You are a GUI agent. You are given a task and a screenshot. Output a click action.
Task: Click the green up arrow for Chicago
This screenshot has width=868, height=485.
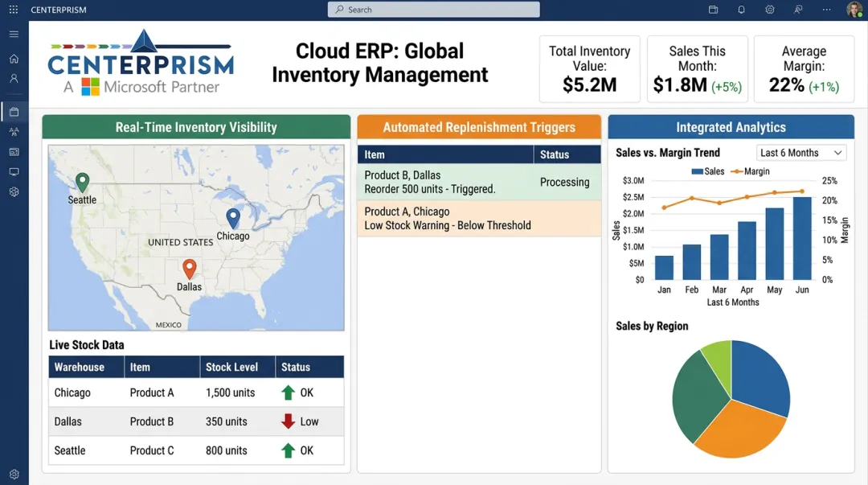click(288, 393)
